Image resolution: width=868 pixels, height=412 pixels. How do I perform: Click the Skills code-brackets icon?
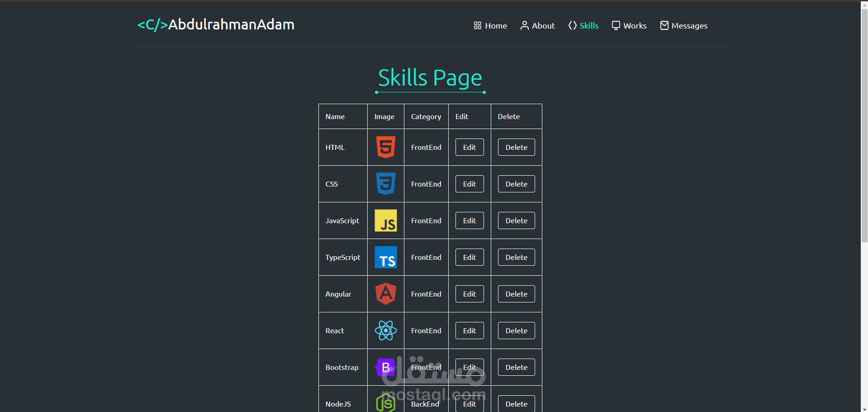573,25
